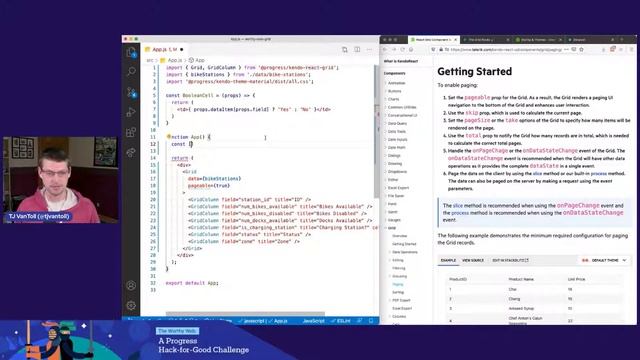Bookmark this page with the star icon
This screenshot has height=360, width=640.
(x=581, y=49)
